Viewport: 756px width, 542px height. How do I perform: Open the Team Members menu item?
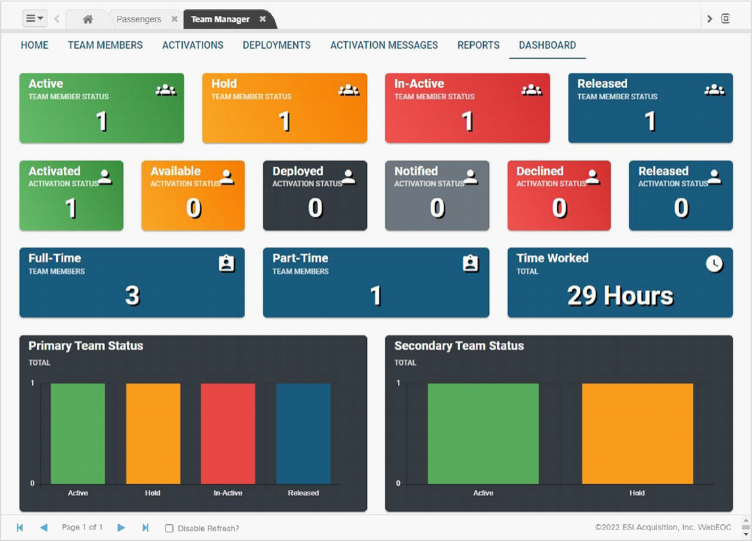[x=105, y=45]
